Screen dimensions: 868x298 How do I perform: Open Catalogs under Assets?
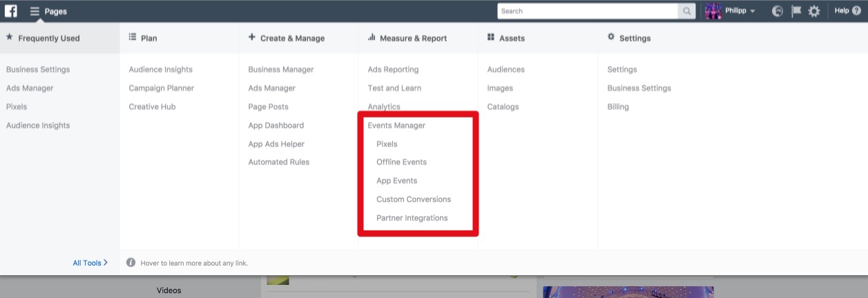coord(503,107)
